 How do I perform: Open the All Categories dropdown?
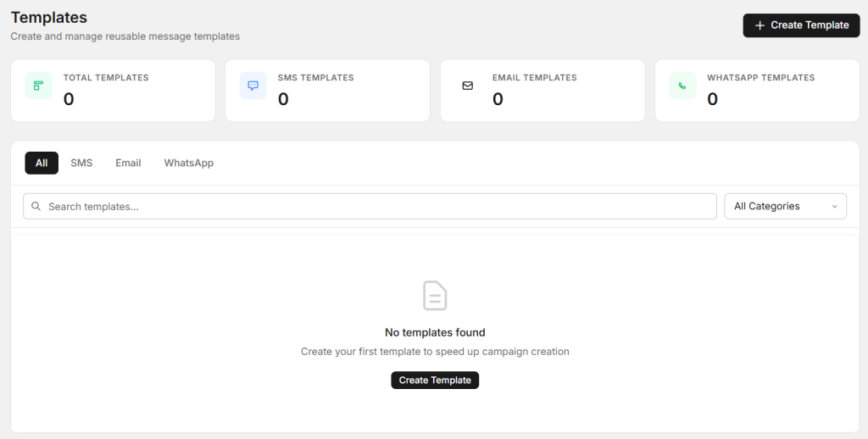[785, 206]
